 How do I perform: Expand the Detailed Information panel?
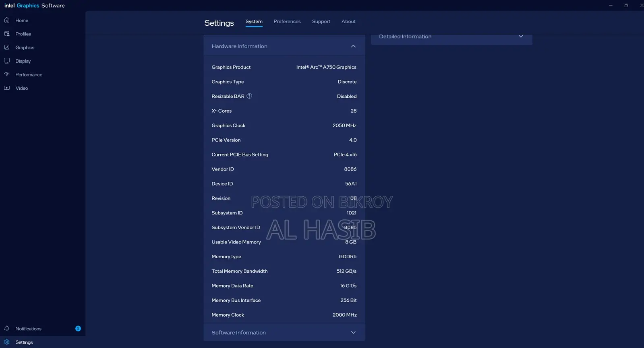[x=521, y=36]
